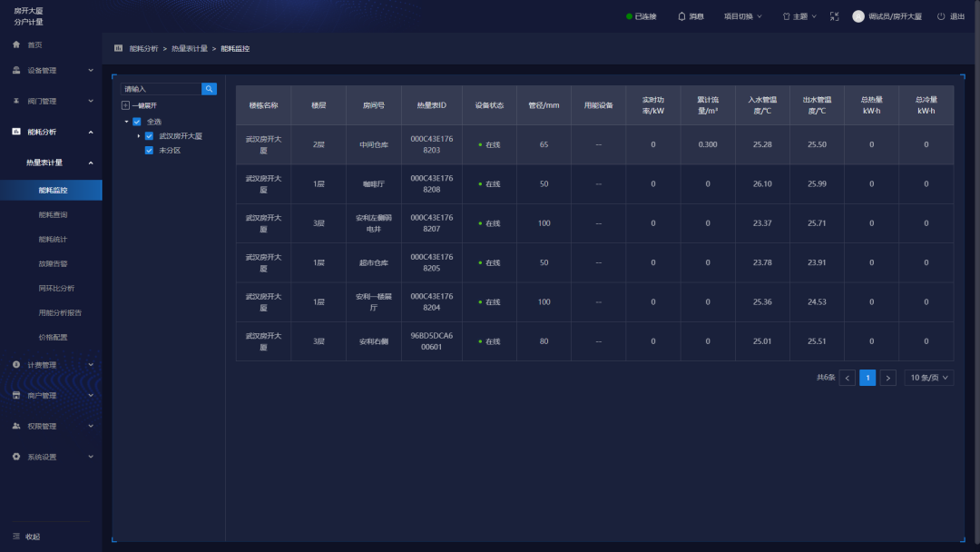
Task: Click the 共6条 total count text
Action: click(x=826, y=378)
